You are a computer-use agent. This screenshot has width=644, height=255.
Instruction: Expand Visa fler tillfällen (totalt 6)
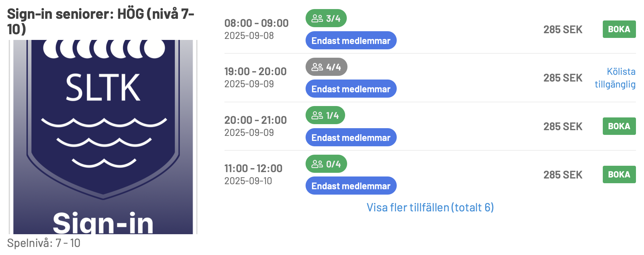pyautogui.click(x=430, y=207)
